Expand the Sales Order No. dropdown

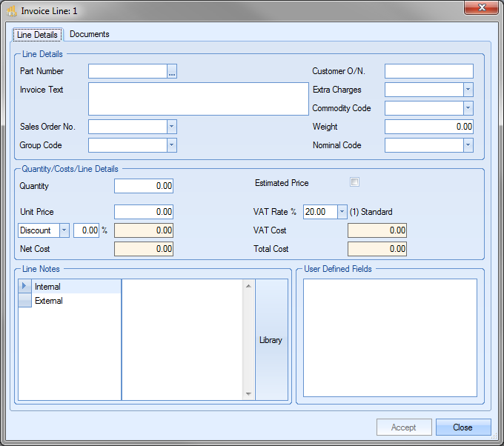pos(171,127)
